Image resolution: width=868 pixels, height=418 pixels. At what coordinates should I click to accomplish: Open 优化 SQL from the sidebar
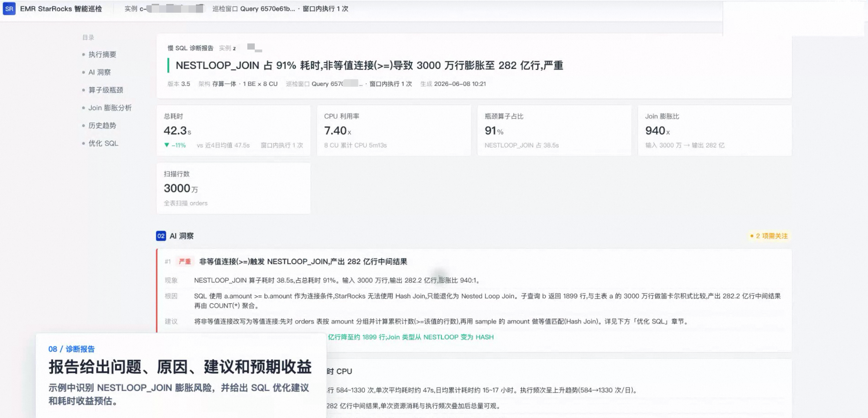coord(103,143)
